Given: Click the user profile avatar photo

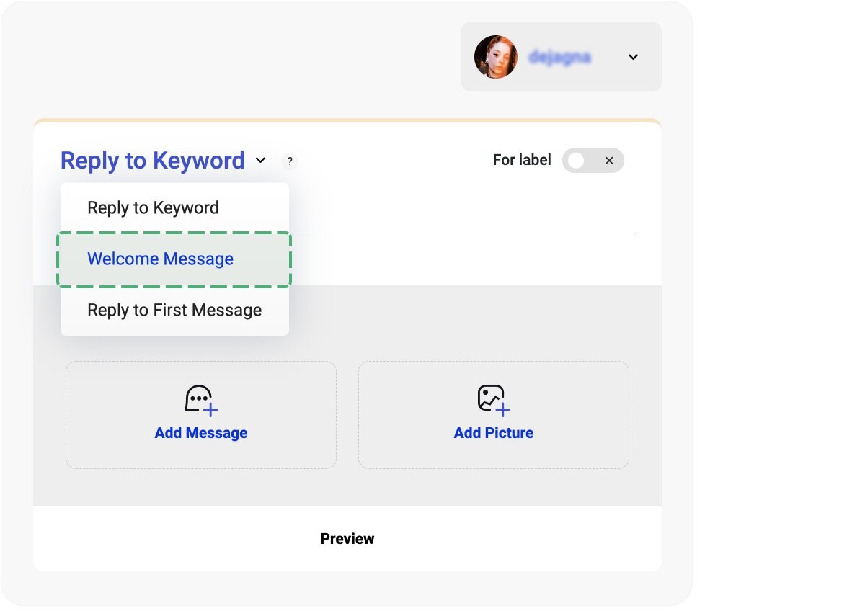Looking at the screenshot, I should pos(496,57).
